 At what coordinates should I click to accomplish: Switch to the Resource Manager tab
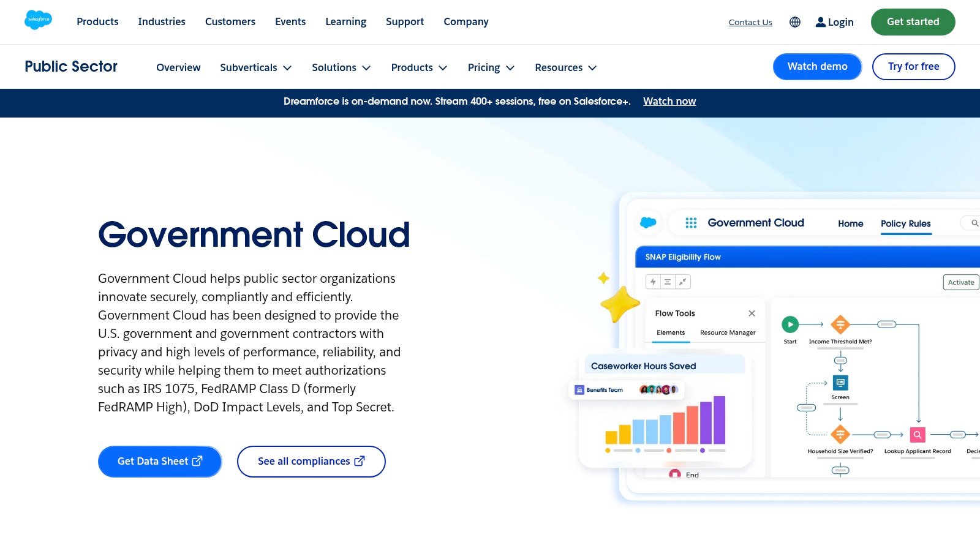tap(728, 332)
